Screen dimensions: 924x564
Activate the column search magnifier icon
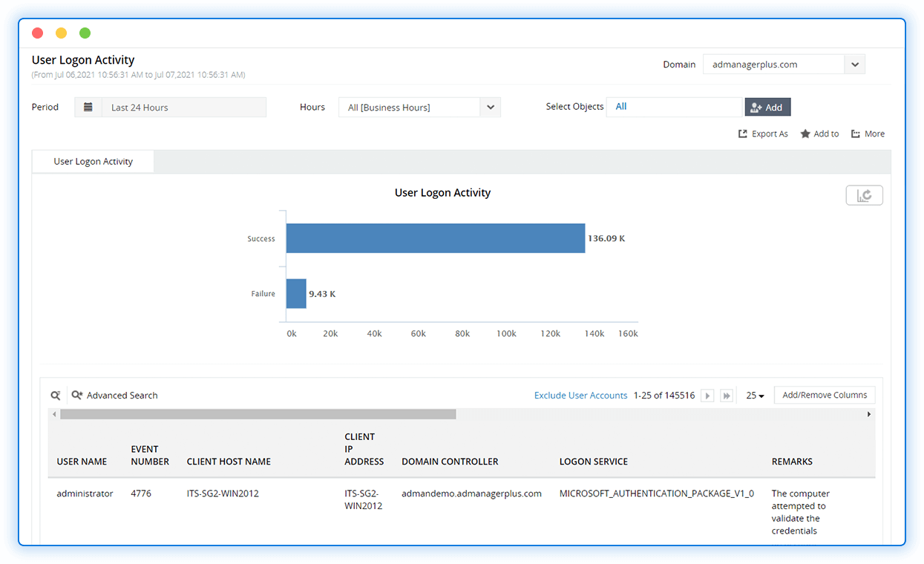(55, 395)
